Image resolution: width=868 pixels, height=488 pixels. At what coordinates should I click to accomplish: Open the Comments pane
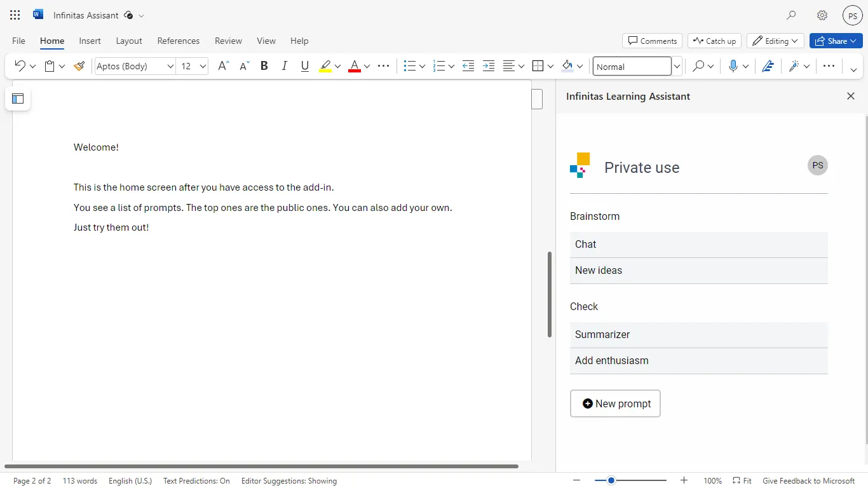pyautogui.click(x=652, y=41)
